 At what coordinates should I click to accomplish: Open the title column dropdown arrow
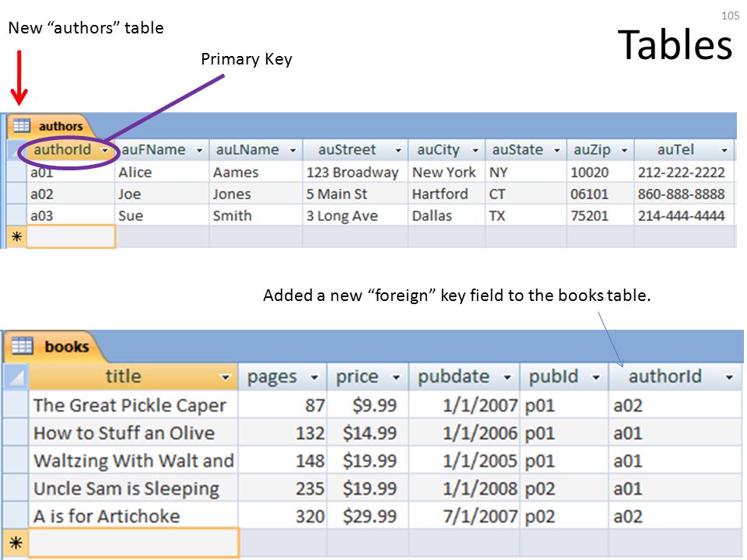coord(226,378)
